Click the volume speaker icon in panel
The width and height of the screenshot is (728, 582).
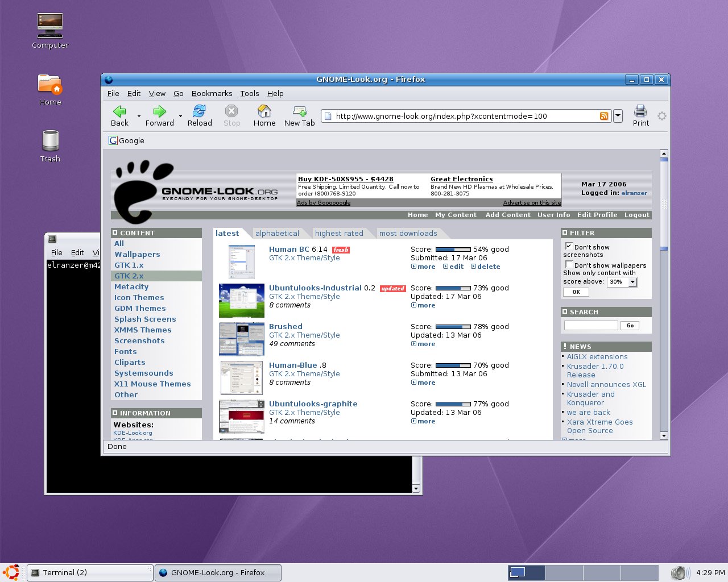[x=680, y=573]
